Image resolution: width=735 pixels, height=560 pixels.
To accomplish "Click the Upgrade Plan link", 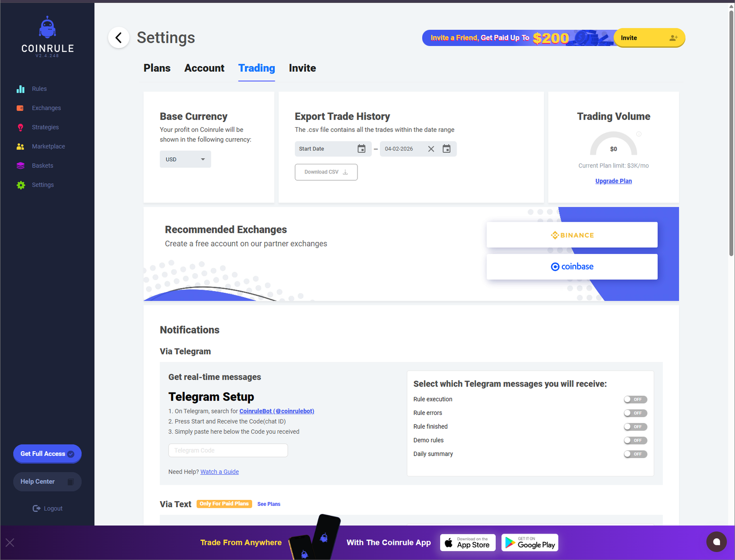I will click(613, 181).
